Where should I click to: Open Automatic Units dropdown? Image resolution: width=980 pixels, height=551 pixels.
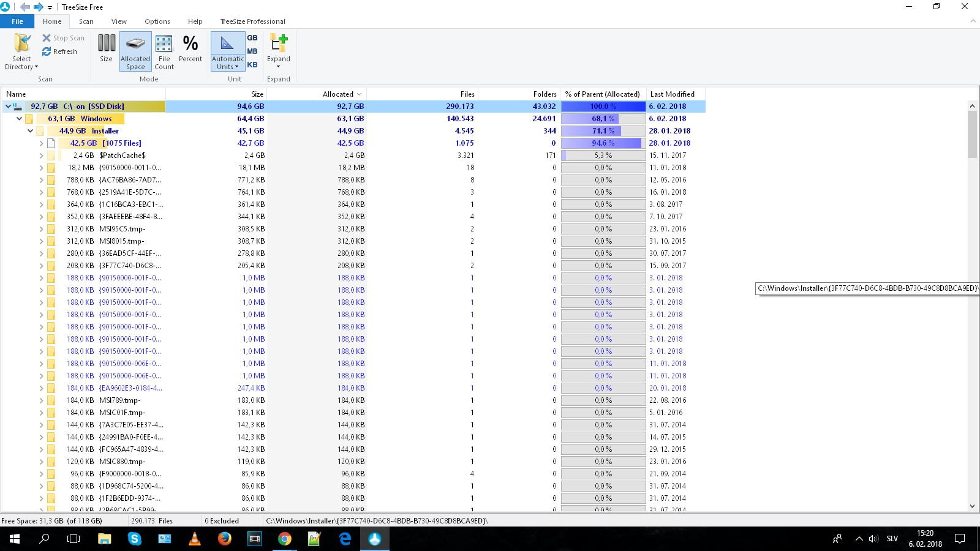click(227, 51)
